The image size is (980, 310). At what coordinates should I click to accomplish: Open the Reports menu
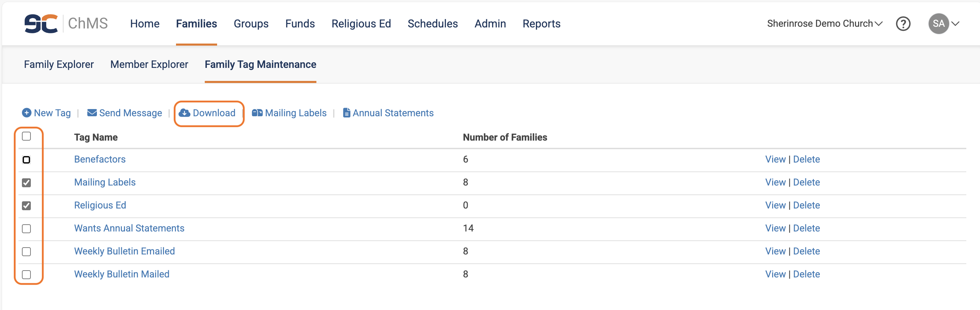541,24
